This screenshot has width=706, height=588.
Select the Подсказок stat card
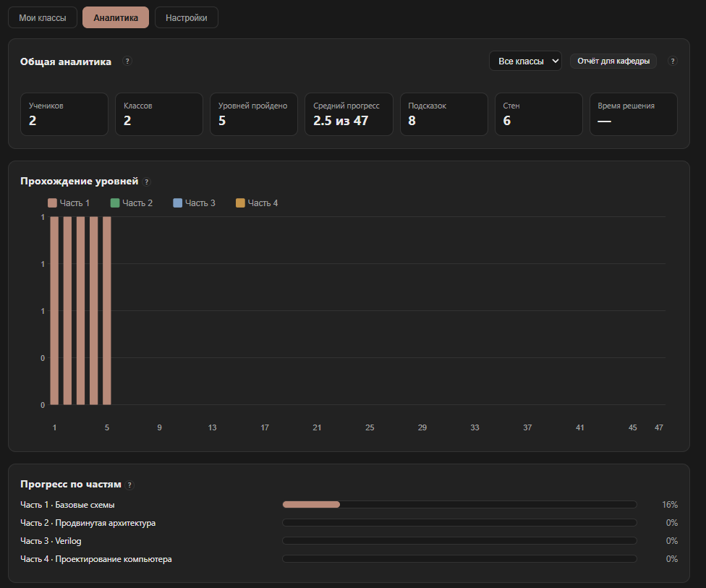444,114
